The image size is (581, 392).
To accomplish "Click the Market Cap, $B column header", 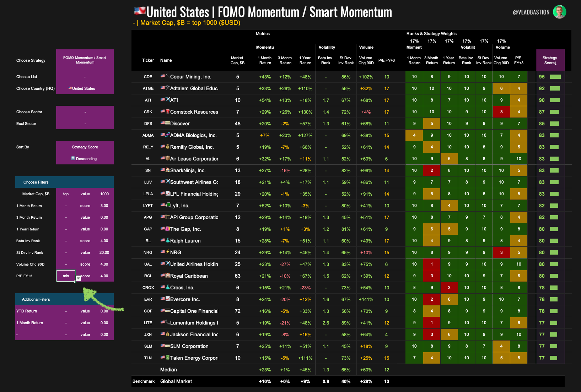I will click(237, 60).
